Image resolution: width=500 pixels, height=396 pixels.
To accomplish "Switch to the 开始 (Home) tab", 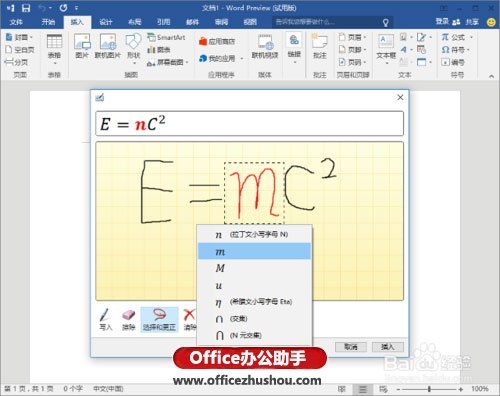I will click(48, 22).
